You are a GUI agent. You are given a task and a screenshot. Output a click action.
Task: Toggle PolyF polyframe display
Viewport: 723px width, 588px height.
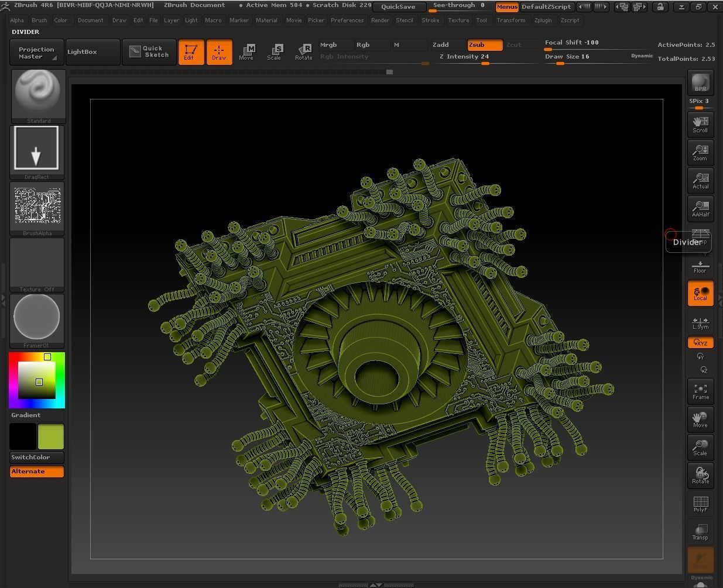(x=700, y=503)
